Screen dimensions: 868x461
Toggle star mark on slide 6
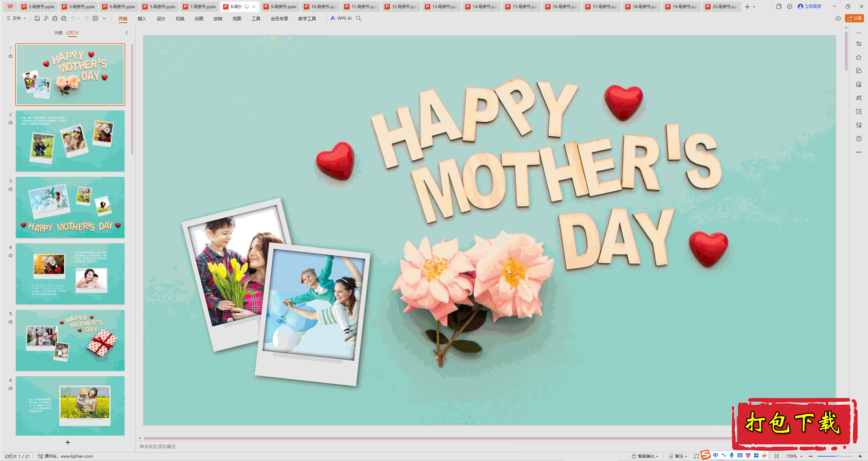tap(11, 388)
